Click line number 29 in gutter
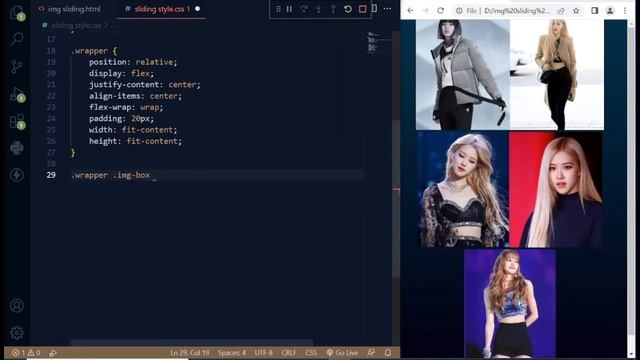640x360 pixels. coord(51,175)
